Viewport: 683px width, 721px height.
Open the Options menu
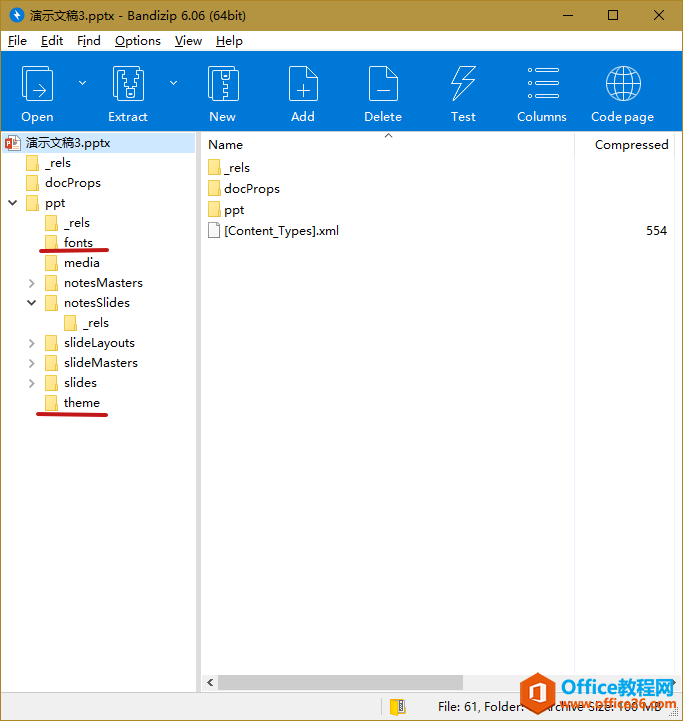click(x=138, y=41)
